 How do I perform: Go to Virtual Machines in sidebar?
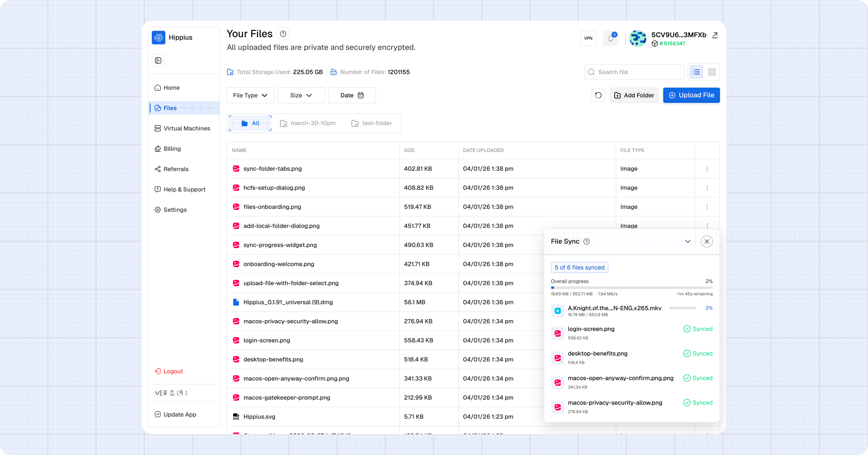coord(186,128)
